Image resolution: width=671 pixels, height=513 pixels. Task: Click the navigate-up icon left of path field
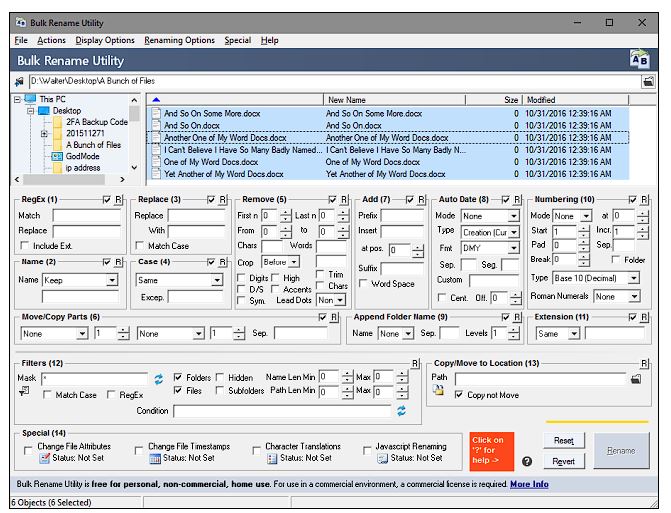coord(19,81)
